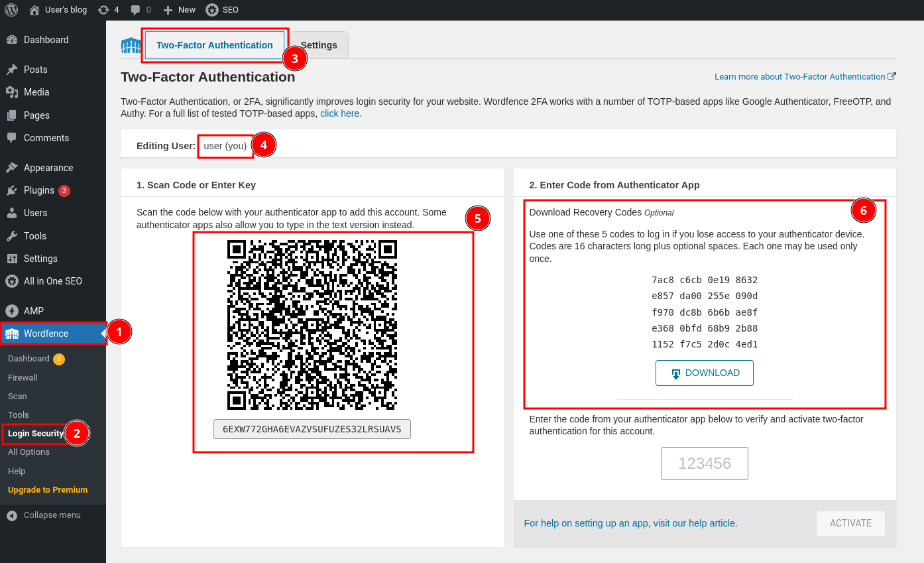Click recovery code 'f970 dc8b 6b6b ae8f'
This screenshot has width=924, height=563.
(705, 312)
